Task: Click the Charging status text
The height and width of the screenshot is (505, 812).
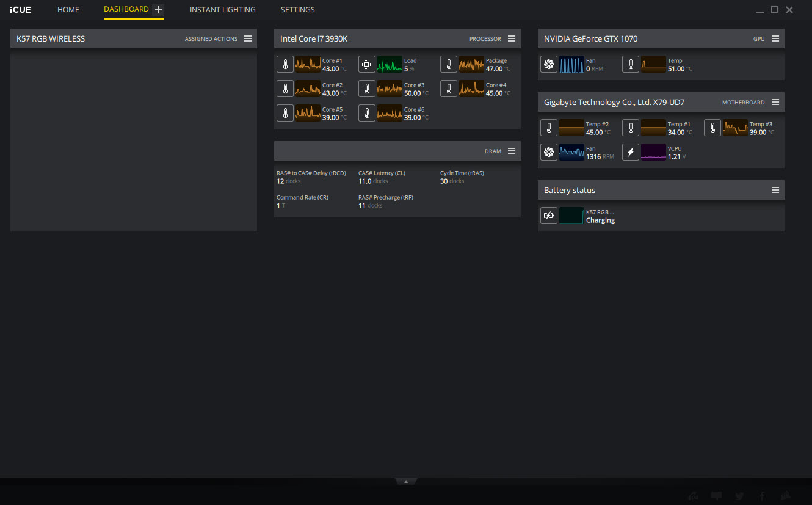Action: (600, 220)
